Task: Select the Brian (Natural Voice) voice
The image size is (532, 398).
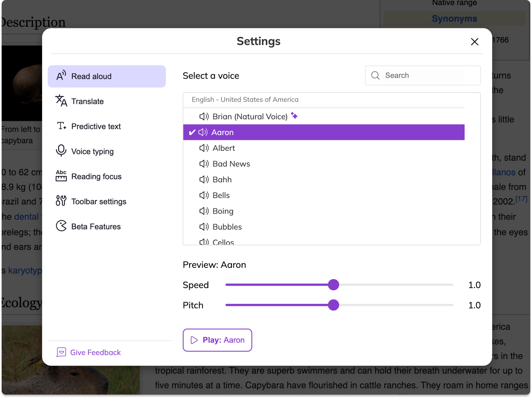Action: [324, 116]
